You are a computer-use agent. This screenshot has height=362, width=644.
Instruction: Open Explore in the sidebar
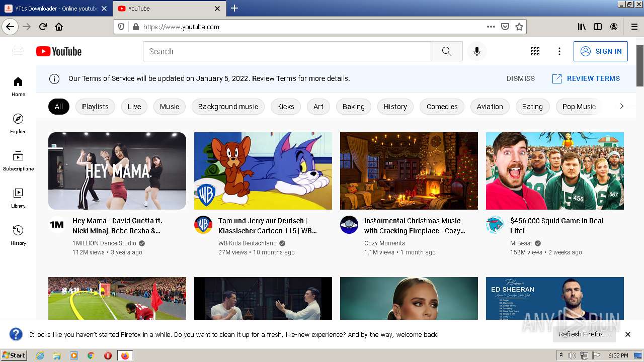(18, 124)
